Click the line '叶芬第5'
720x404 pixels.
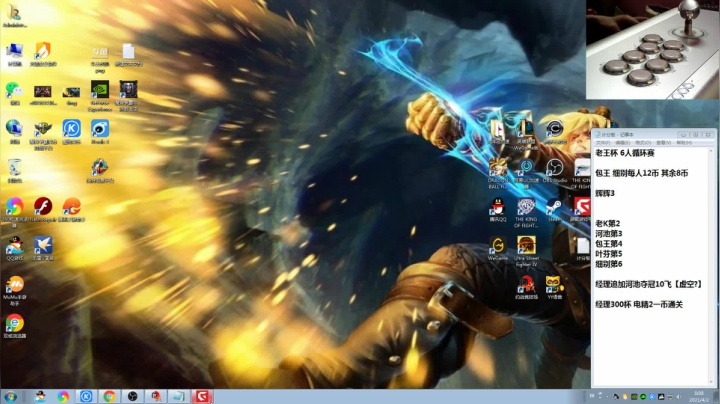[x=608, y=254]
